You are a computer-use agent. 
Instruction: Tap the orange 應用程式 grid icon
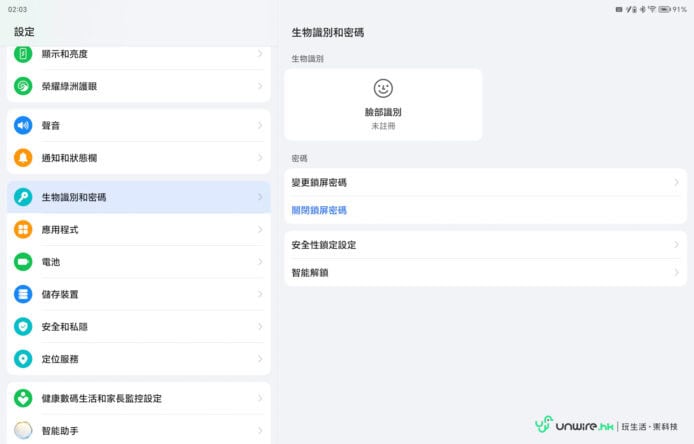point(23,230)
